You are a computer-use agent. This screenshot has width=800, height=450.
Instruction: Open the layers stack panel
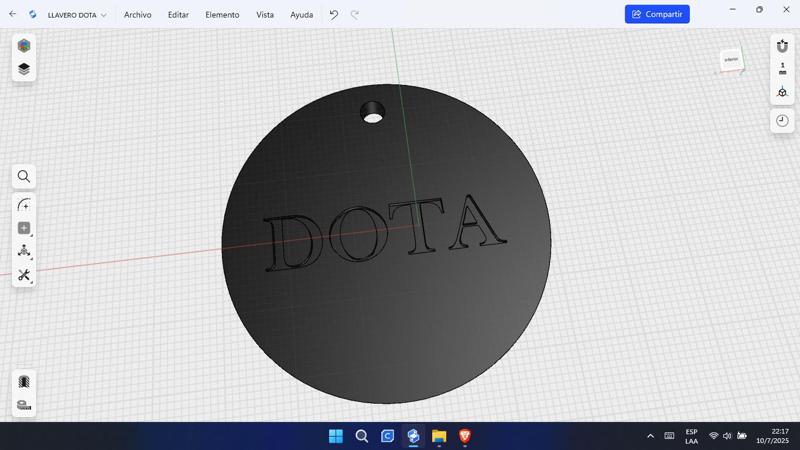click(x=24, y=69)
